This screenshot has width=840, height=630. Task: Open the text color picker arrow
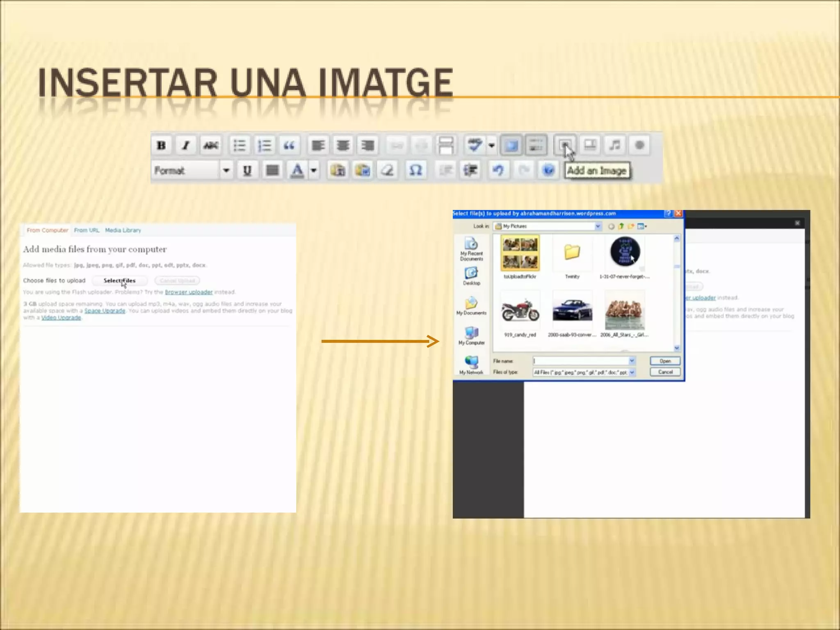click(x=314, y=170)
